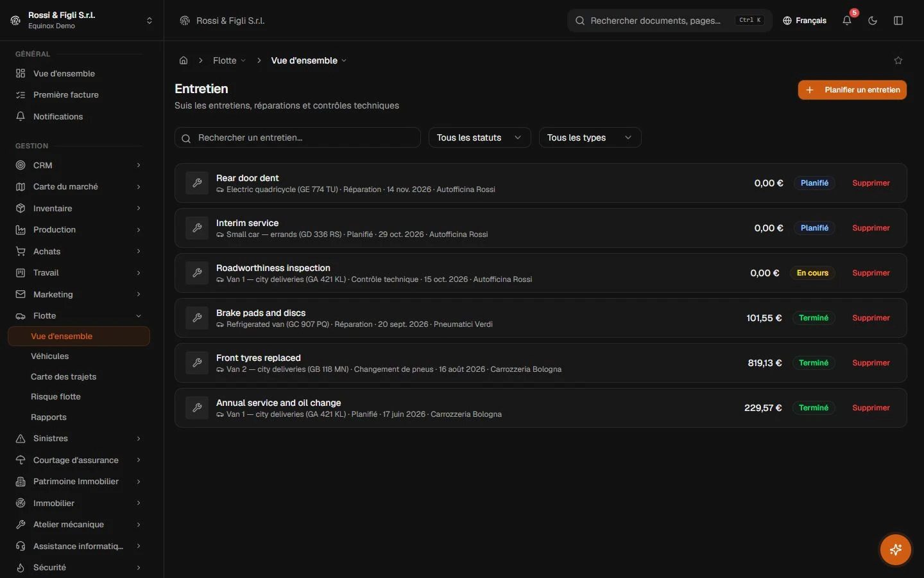Viewport: 924px width, 578px height.
Task: Open Atelier mécanique sidebar section
Action: tap(79, 524)
